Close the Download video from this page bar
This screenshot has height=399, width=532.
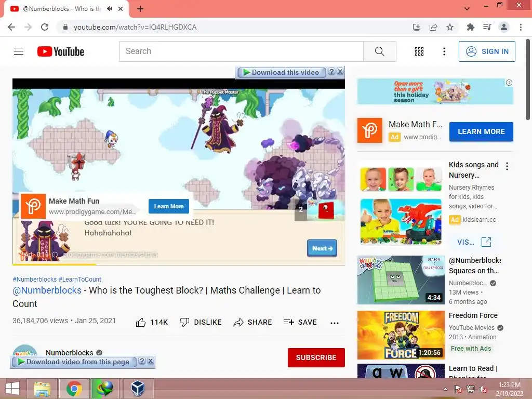coord(150,361)
